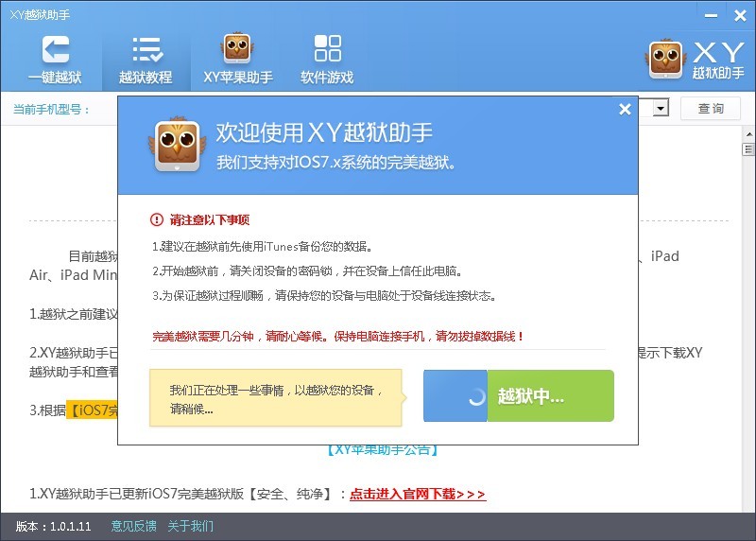Viewport: 756px width, 541px height.
Task: Click the yellow 我们正在处理一些事情 message box
Action: [276, 397]
